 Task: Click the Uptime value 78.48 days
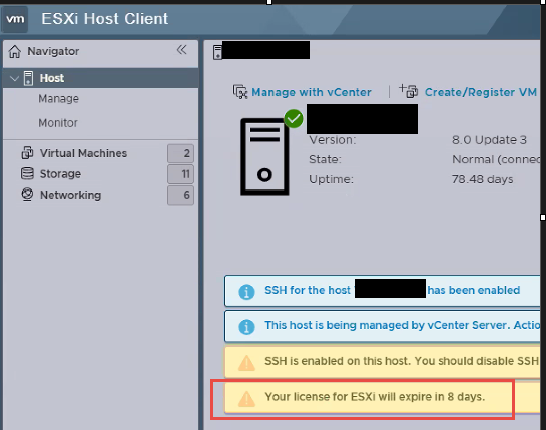point(483,179)
